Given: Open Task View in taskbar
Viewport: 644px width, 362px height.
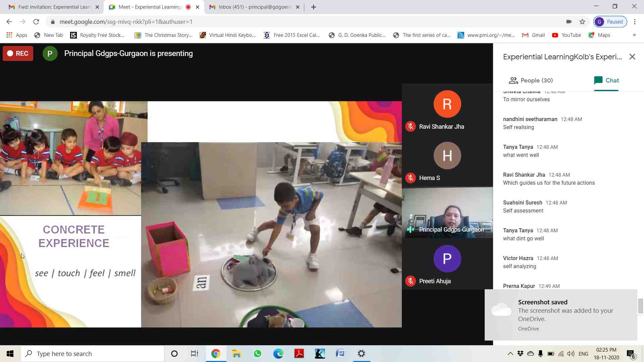Looking at the screenshot, I should (x=195, y=354).
